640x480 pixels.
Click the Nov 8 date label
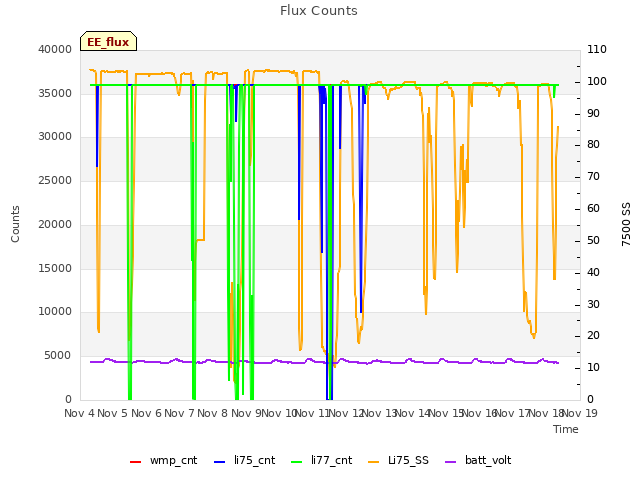coord(213,413)
